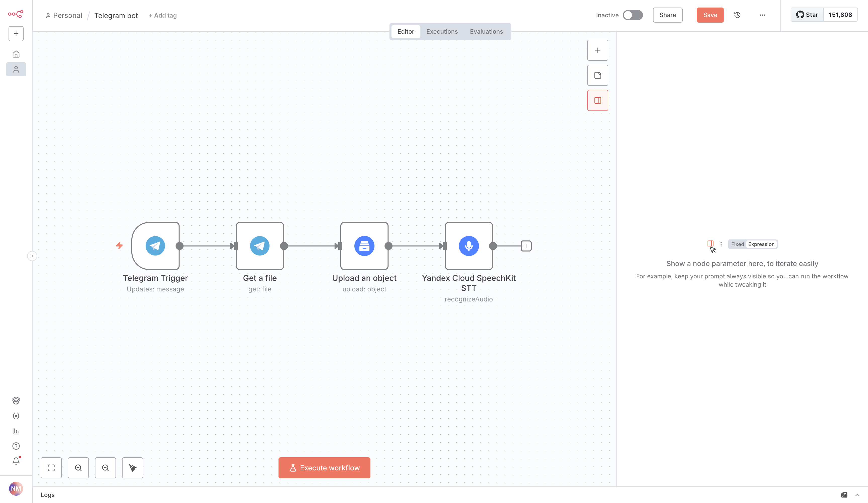The width and height of the screenshot is (868, 503).
Task: Expand the left sidebar chevron
Action: pyautogui.click(x=32, y=256)
